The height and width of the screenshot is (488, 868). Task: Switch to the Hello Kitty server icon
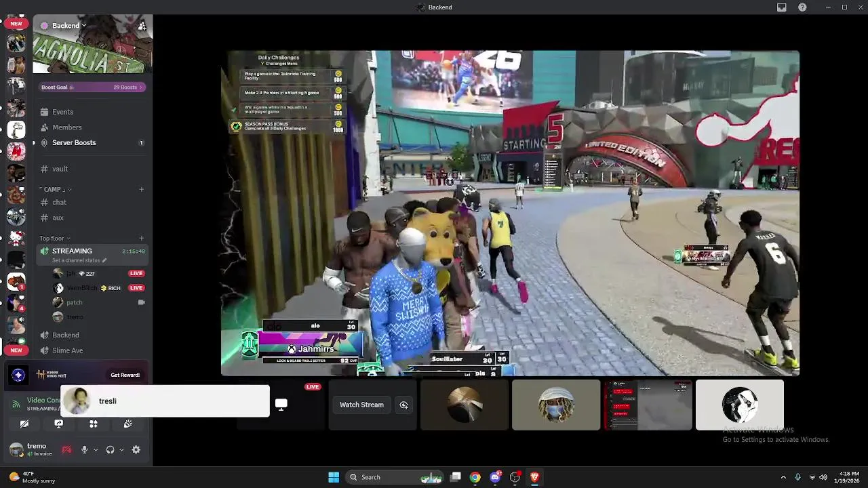tap(16, 237)
